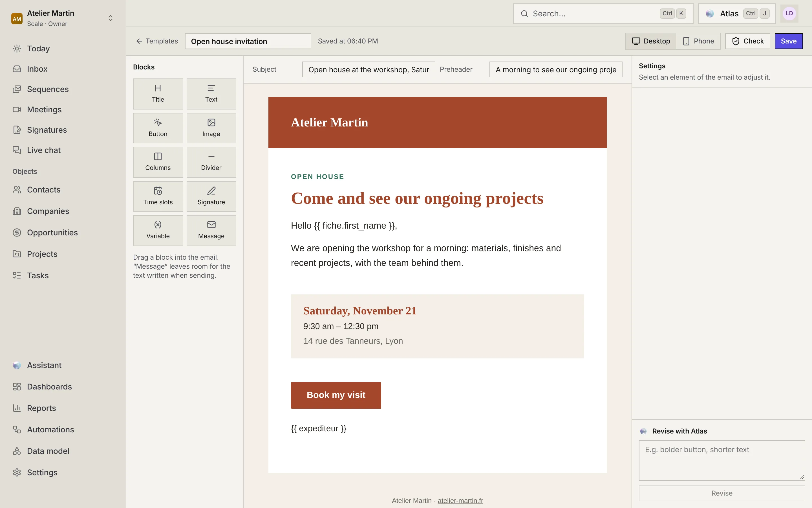Open the Automations page
812x508 pixels.
(x=63, y=429)
